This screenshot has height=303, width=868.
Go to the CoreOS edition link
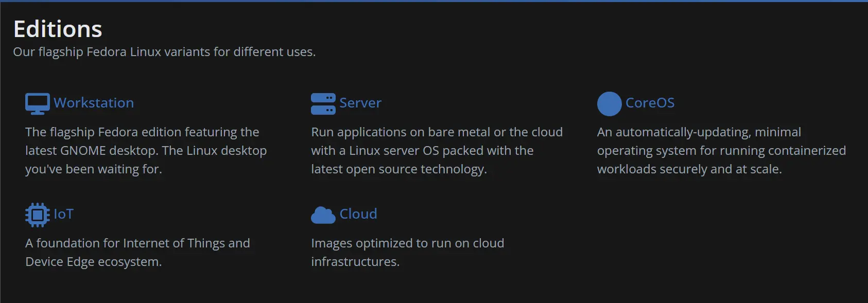tap(650, 103)
